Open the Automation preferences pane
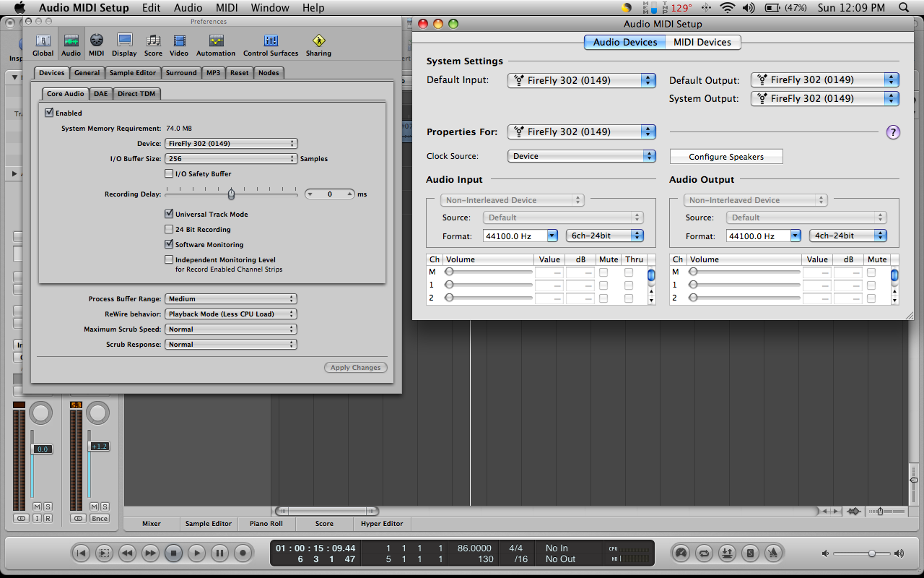Image resolution: width=924 pixels, height=578 pixels. pos(216,45)
